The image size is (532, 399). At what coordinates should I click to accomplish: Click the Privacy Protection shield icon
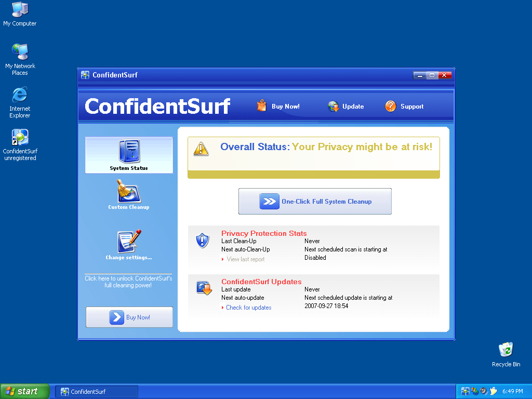(x=202, y=241)
